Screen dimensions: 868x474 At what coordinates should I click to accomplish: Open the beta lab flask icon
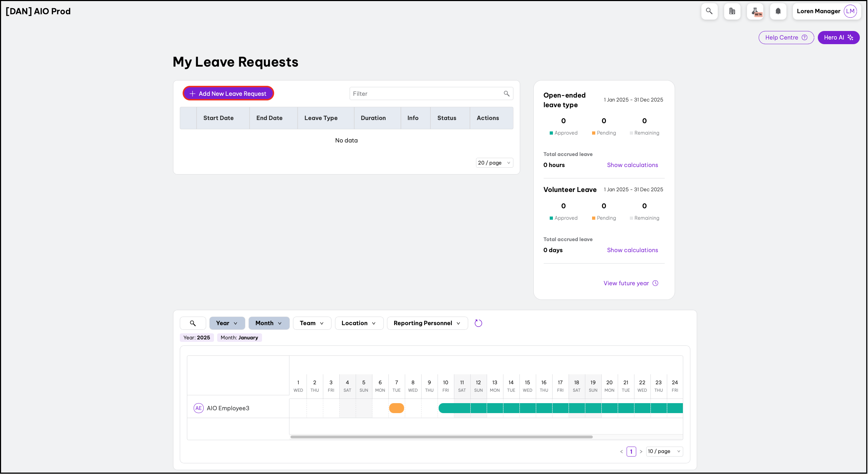[755, 11]
